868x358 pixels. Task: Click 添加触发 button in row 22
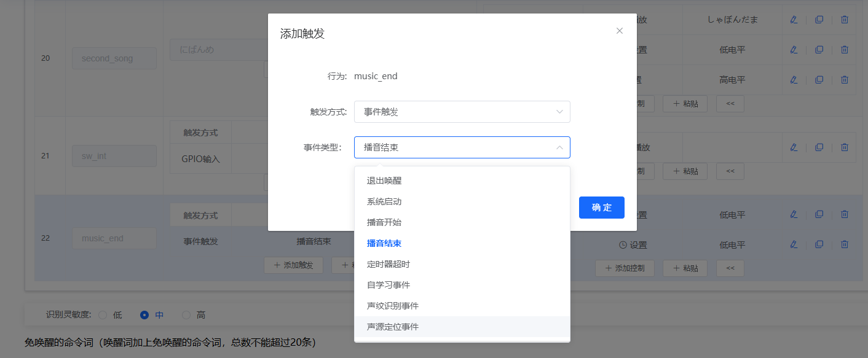pyautogui.click(x=293, y=265)
